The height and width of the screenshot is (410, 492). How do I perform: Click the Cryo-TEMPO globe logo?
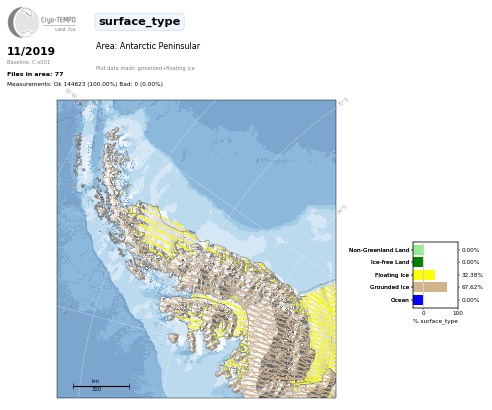[23, 22]
